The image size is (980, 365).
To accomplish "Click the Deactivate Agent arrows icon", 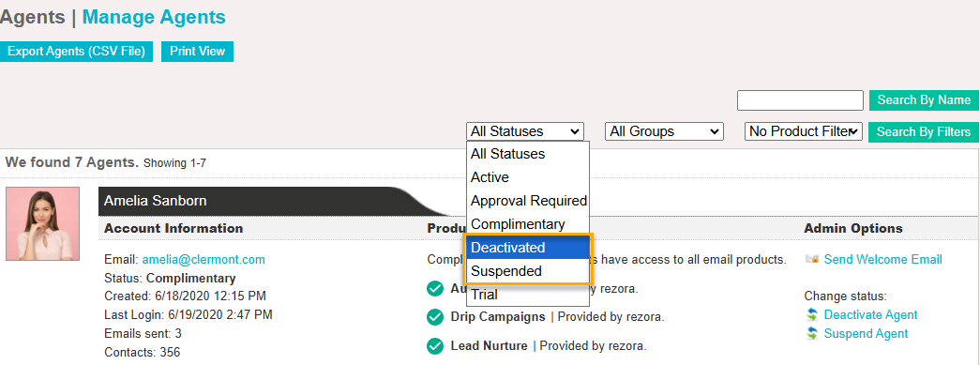I will click(x=812, y=315).
